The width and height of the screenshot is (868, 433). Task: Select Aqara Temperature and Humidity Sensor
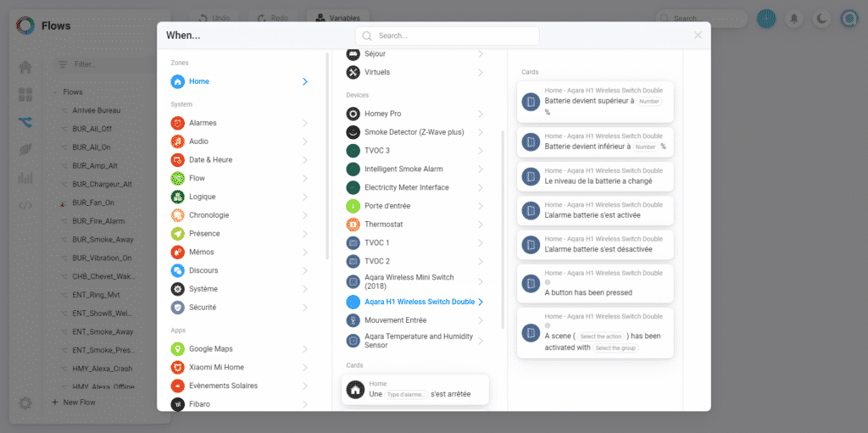[x=415, y=341]
